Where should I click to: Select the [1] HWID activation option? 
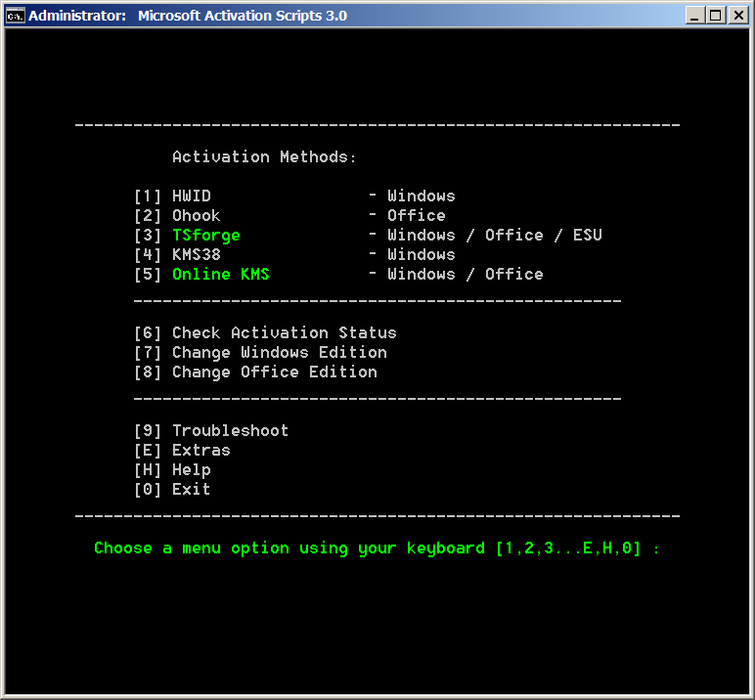(x=191, y=197)
